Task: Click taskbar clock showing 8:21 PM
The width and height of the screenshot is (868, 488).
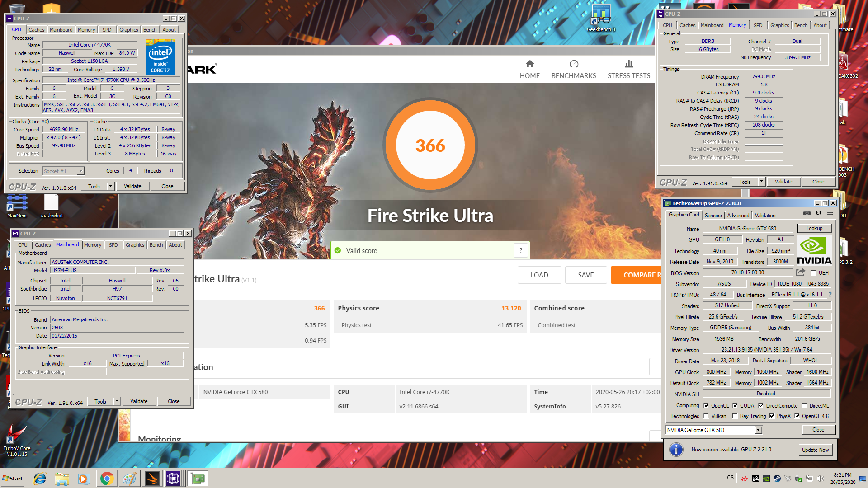Action: pyautogui.click(x=843, y=479)
